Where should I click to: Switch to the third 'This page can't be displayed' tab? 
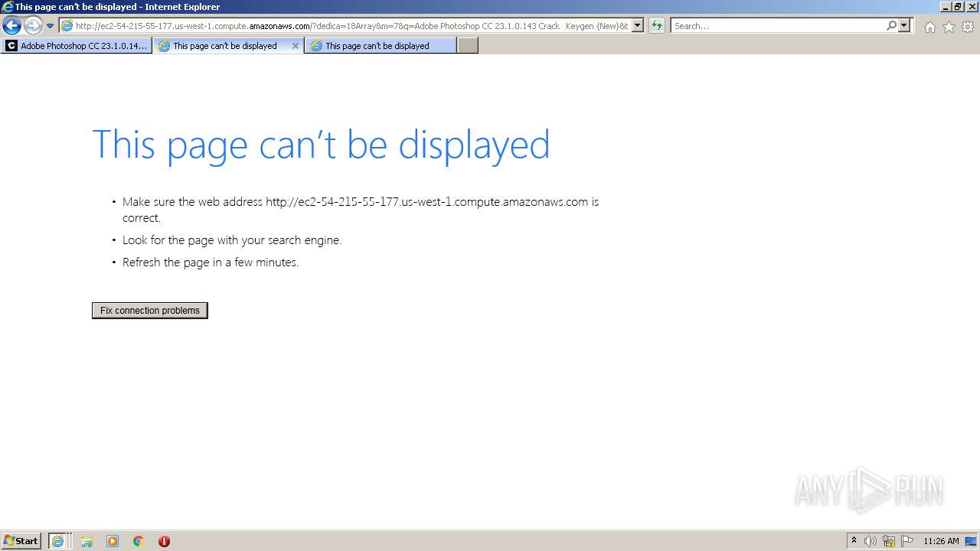pyautogui.click(x=381, y=46)
